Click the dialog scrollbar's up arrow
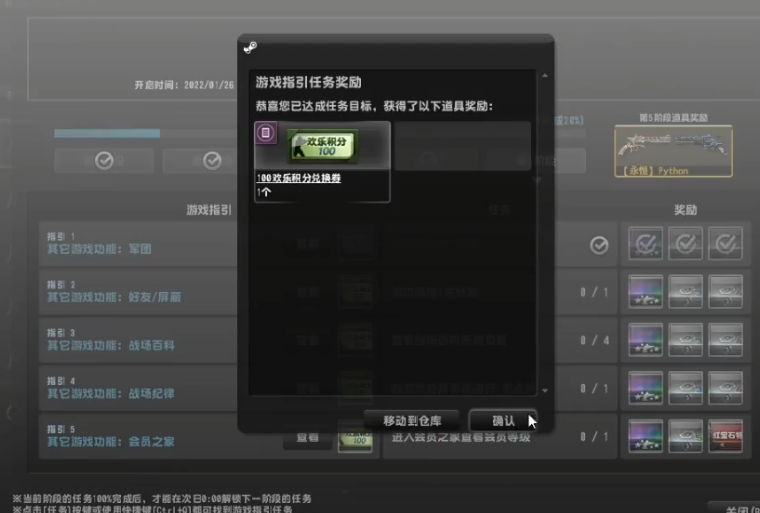The width and height of the screenshot is (760, 513). [x=545, y=76]
